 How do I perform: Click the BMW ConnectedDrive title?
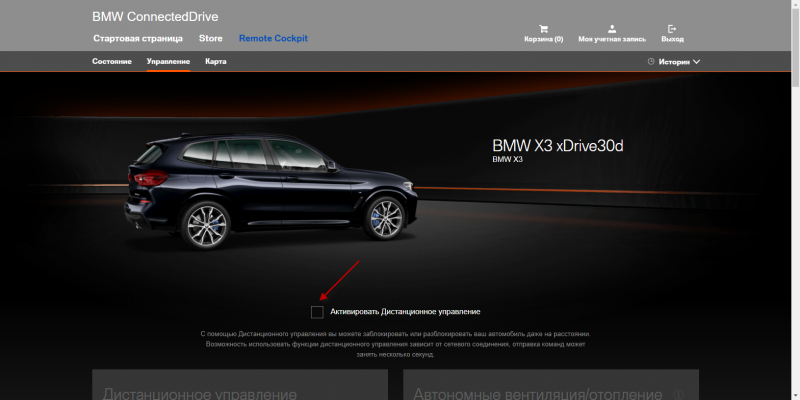(155, 17)
